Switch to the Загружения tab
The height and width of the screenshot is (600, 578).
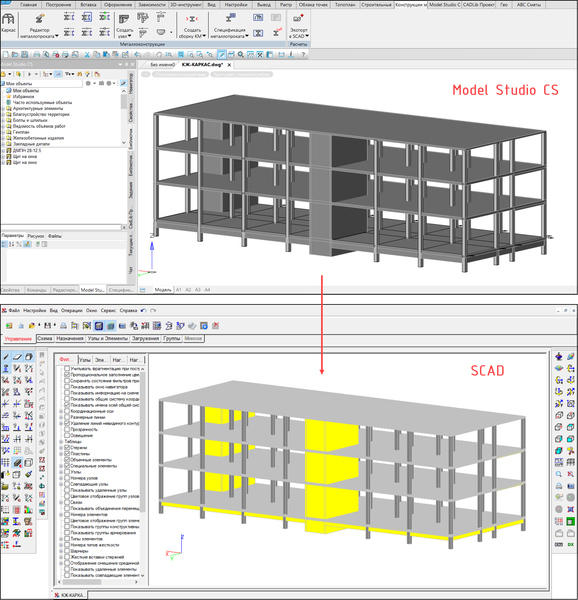point(145,339)
